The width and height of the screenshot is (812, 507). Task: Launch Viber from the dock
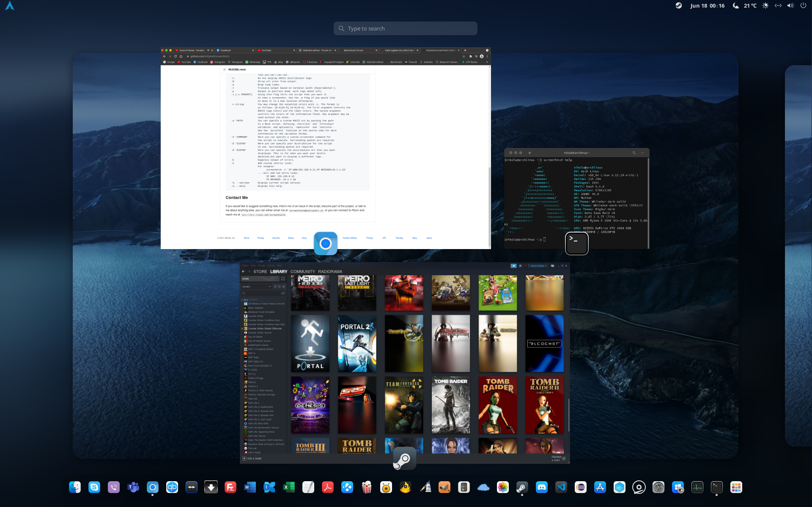click(114, 487)
